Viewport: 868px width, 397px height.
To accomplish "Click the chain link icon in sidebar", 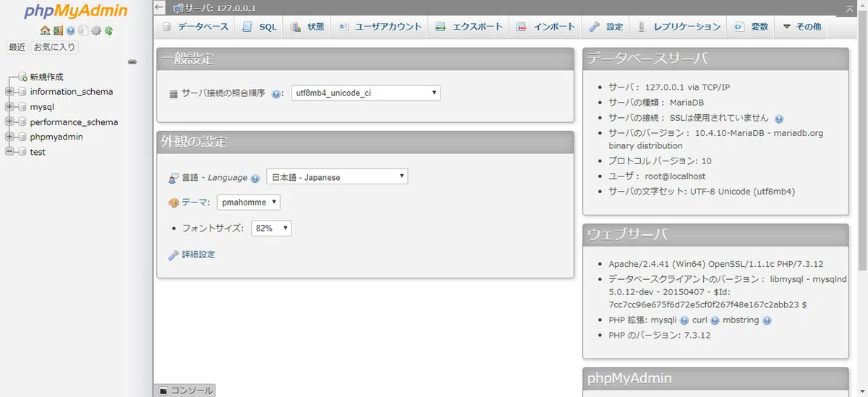I will click(x=132, y=62).
